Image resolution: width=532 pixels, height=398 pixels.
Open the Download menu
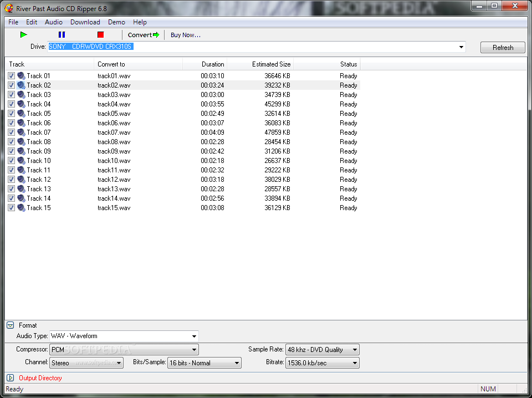[x=85, y=22]
